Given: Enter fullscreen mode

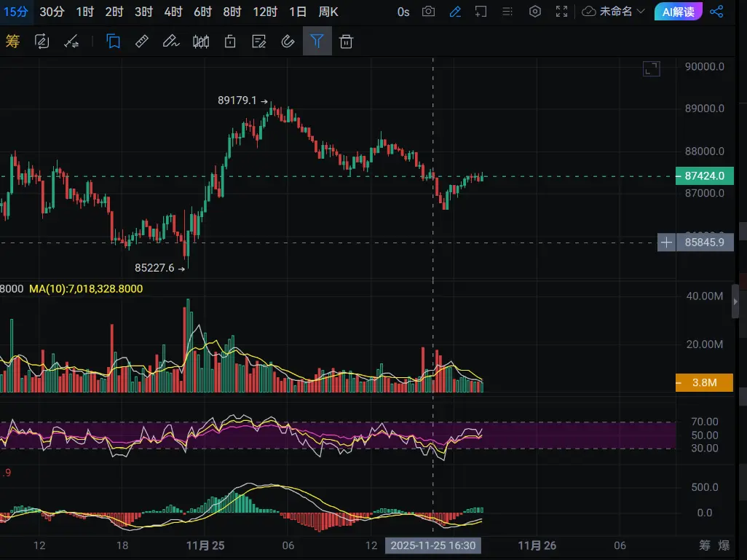Looking at the screenshot, I should pos(562,12).
